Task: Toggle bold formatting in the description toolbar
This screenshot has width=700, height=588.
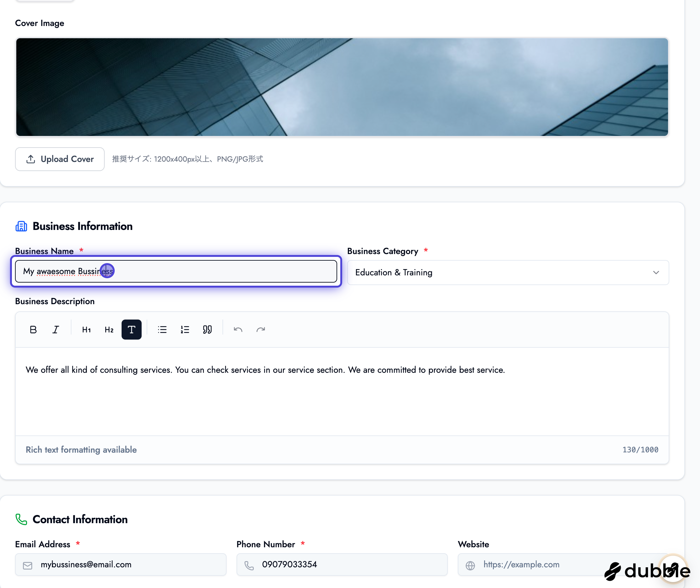Action: pos(33,329)
